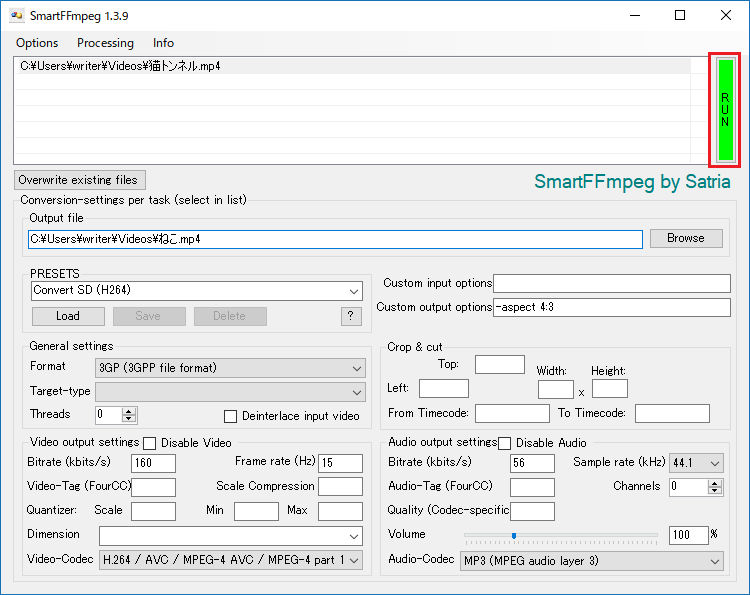750x595 pixels.
Task: Open the Target-type dropdown
Action: pos(230,392)
